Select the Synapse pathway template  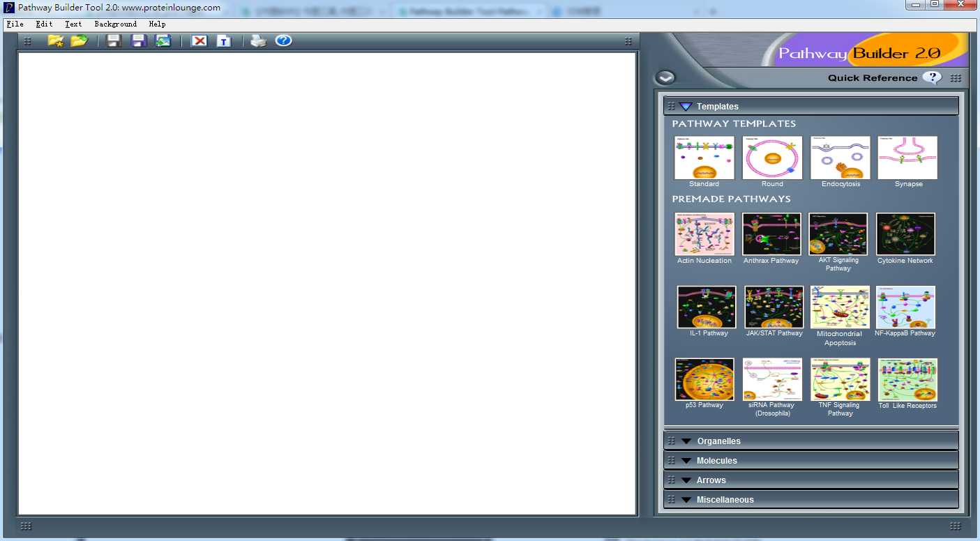point(907,158)
